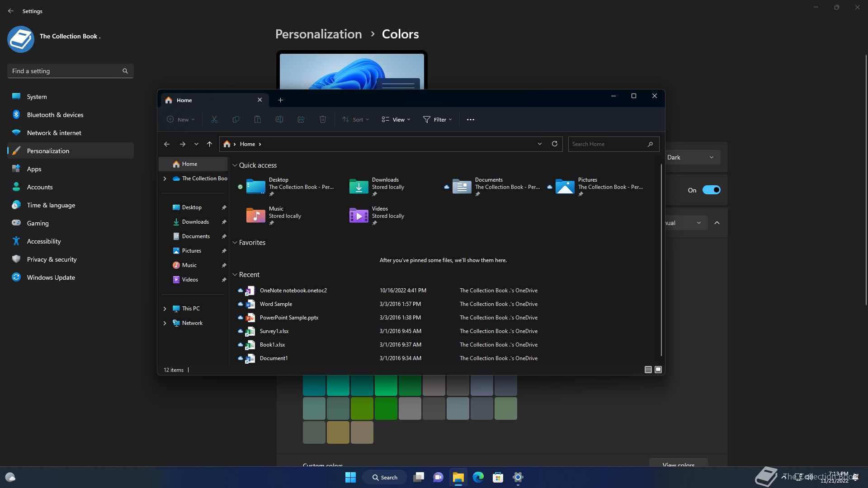Image resolution: width=868 pixels, height=488 pixels.
Task: Toggle the transparency effects On switch
Action: (x=711, y=190)
